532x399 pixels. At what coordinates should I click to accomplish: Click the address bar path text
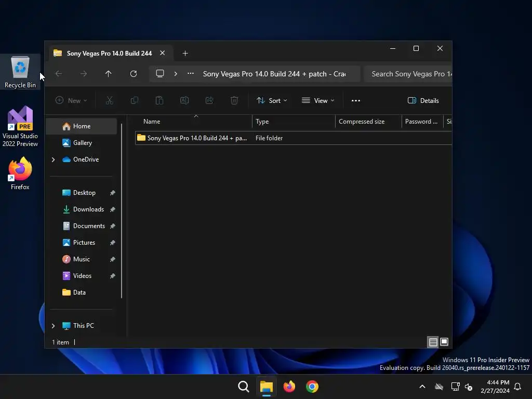274,74
